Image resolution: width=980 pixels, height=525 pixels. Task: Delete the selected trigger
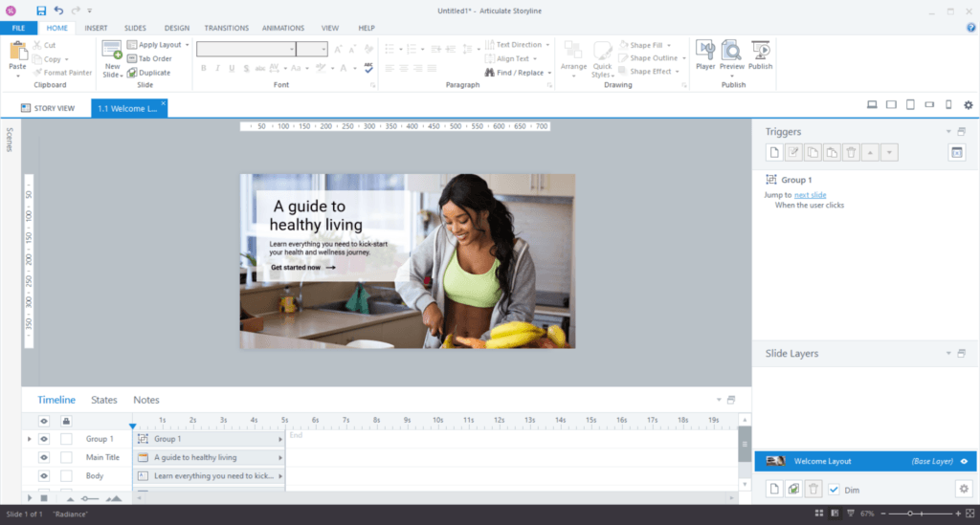[x=852, y=153]
